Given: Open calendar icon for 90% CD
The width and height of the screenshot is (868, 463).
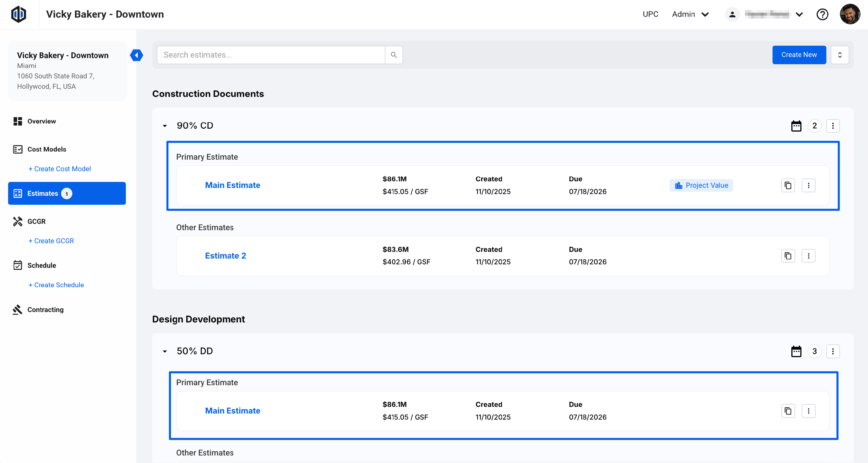Looking at the screenshot, I should click(796, 126).
